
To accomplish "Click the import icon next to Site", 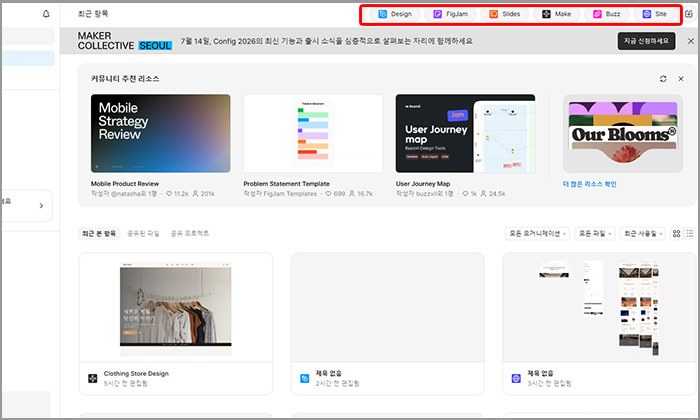I will 689,14.
